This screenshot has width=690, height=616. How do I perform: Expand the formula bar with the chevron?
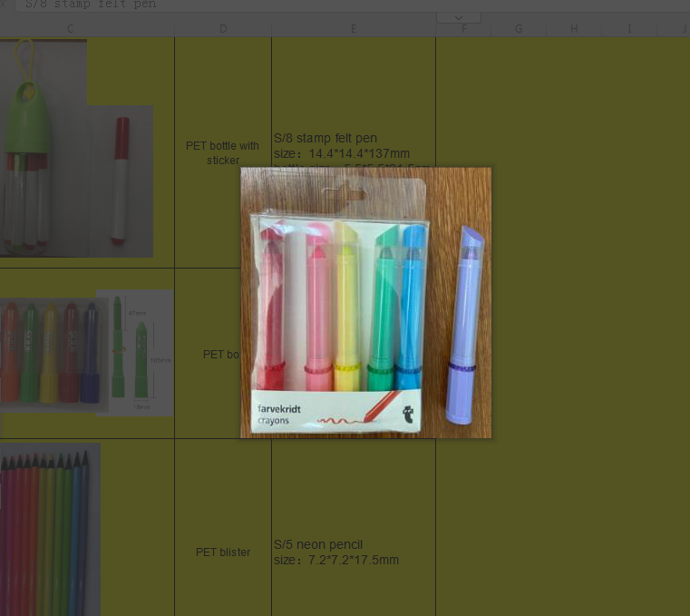[459, 17]
